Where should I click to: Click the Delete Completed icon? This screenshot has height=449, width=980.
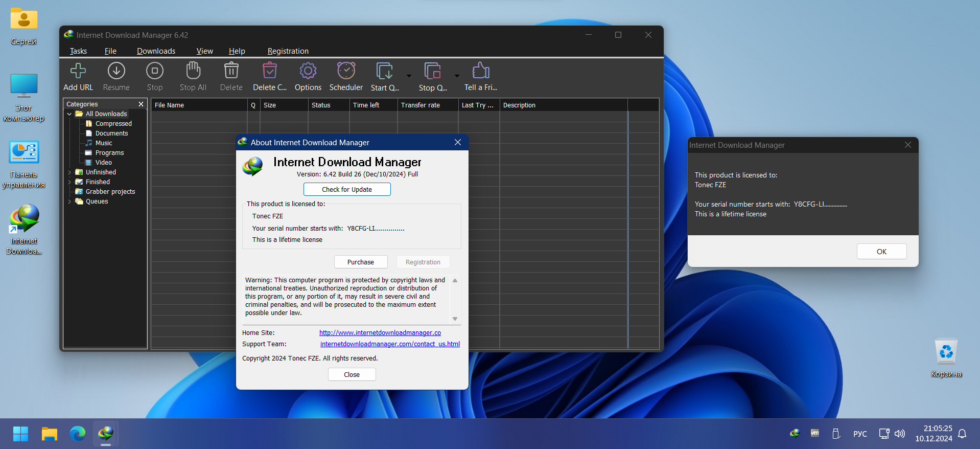(x=270, y=71)
